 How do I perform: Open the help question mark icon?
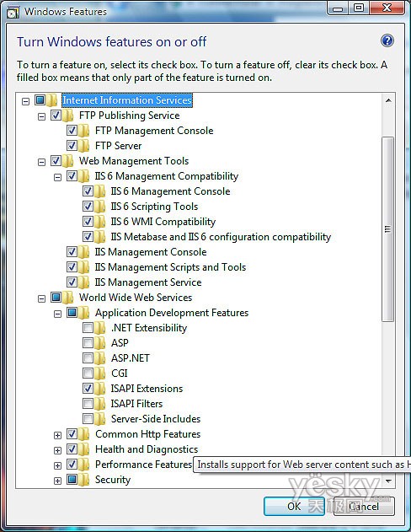pos(387,40)
